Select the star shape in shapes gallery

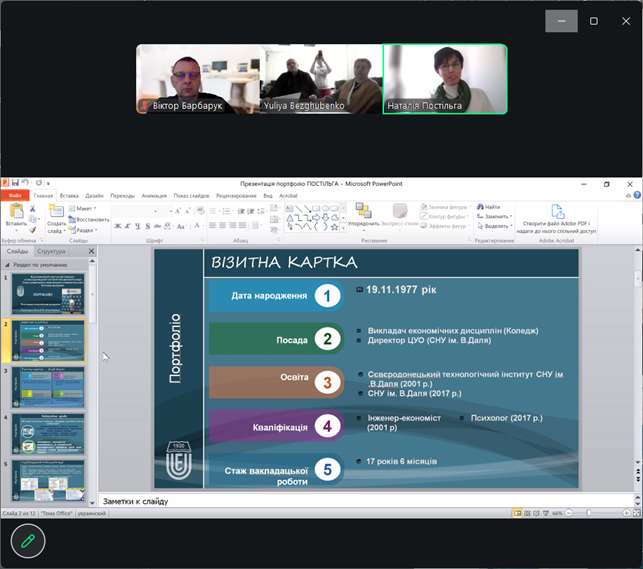[335, 227]
